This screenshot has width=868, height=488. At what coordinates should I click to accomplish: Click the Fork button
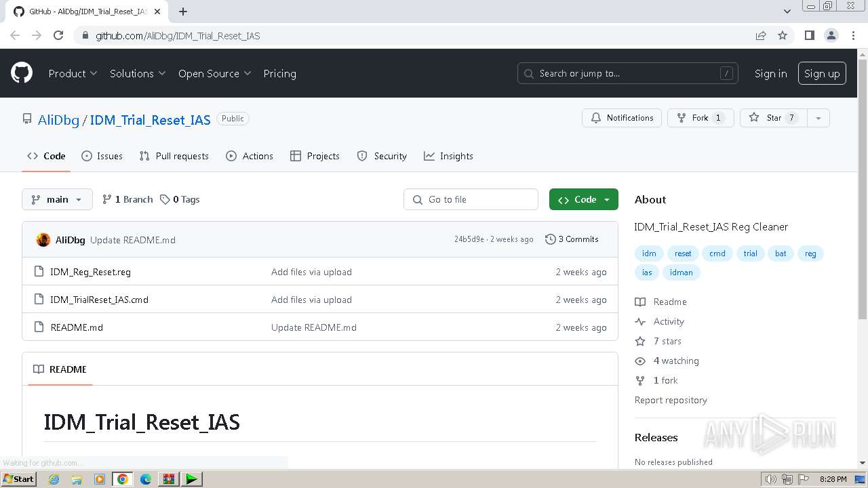[701, 118]
